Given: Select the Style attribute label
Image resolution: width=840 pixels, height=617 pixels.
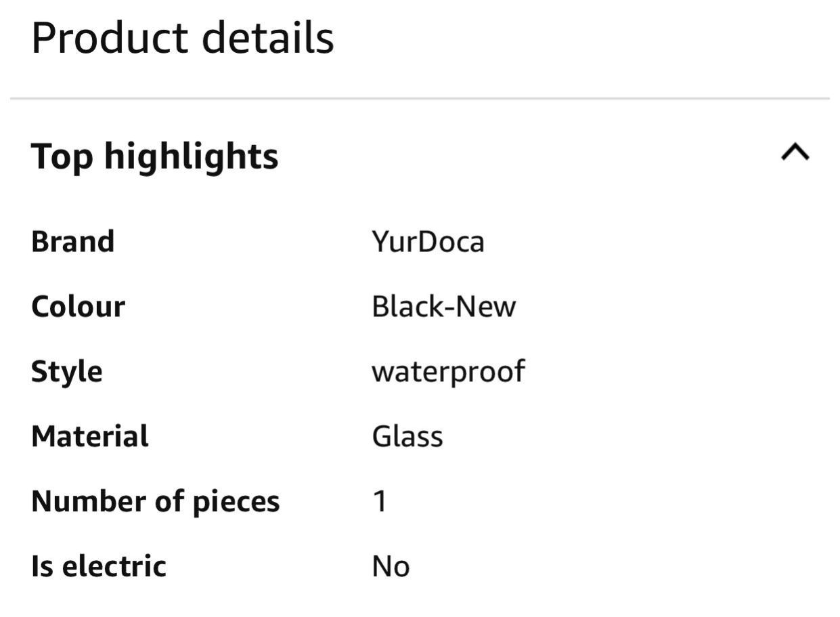Looking at the screenshot, I should point(66,372).
